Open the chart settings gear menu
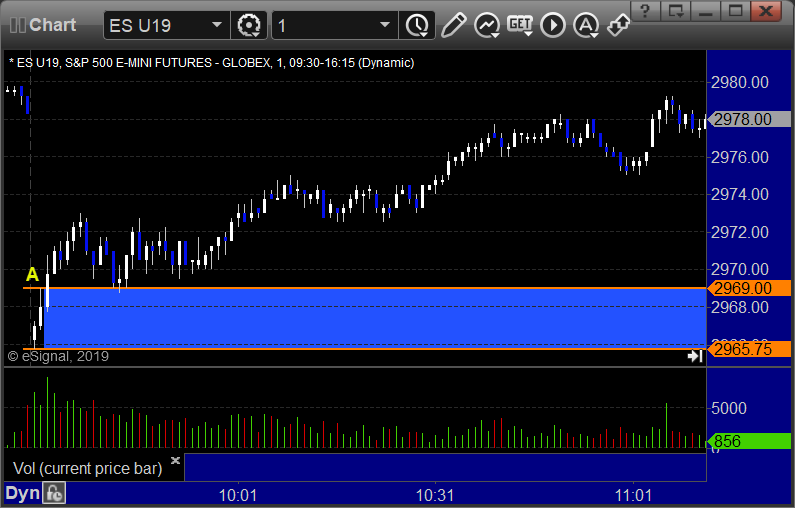The height and width of the screenshot is (508, 795). tap(248, 25)
